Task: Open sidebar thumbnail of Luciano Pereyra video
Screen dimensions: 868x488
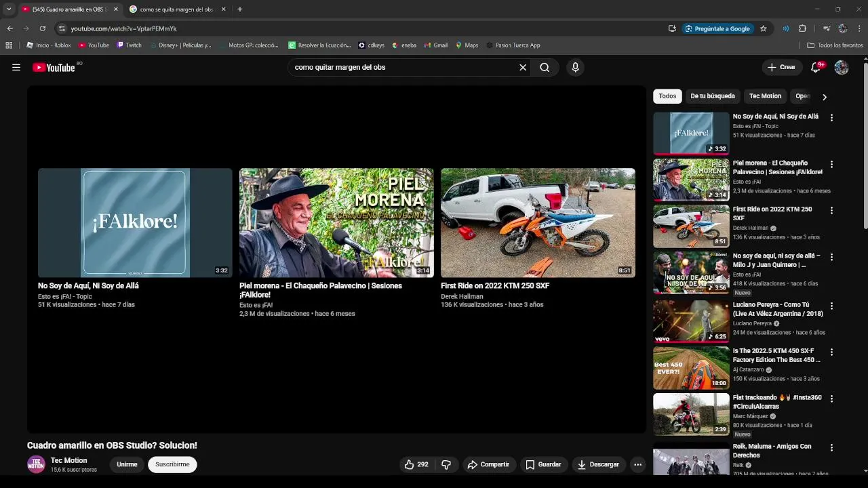Action: pos(691,321)
